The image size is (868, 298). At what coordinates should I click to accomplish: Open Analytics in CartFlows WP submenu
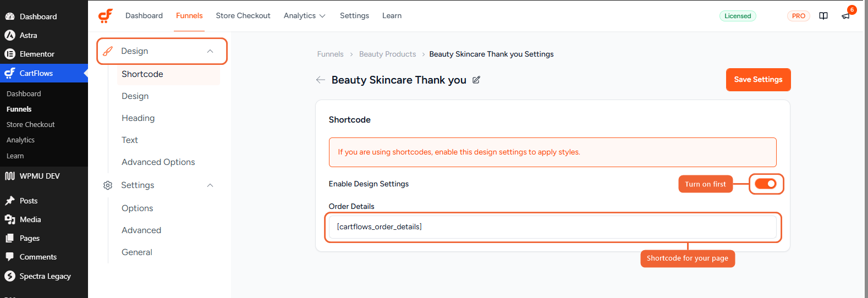[21, 140]
